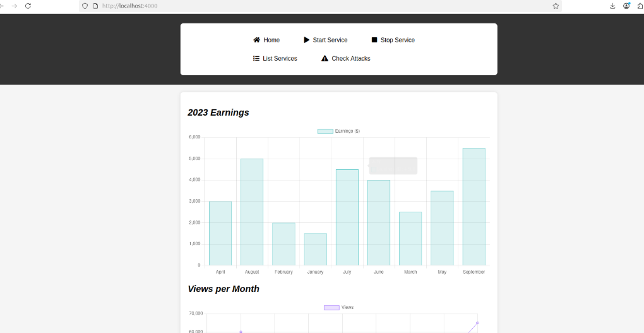The image size is (644, 333).
Task: Select the List Services menu item
Action: 280,58
